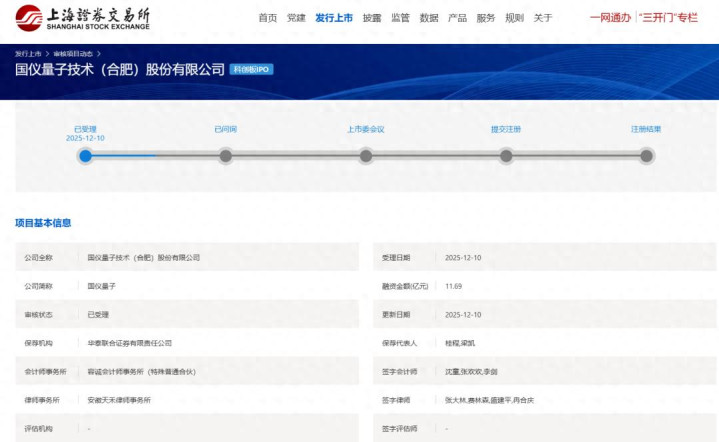The image size is (719, 442).
Task: Click the 融资金额 value 11.69
Action: 454,286
